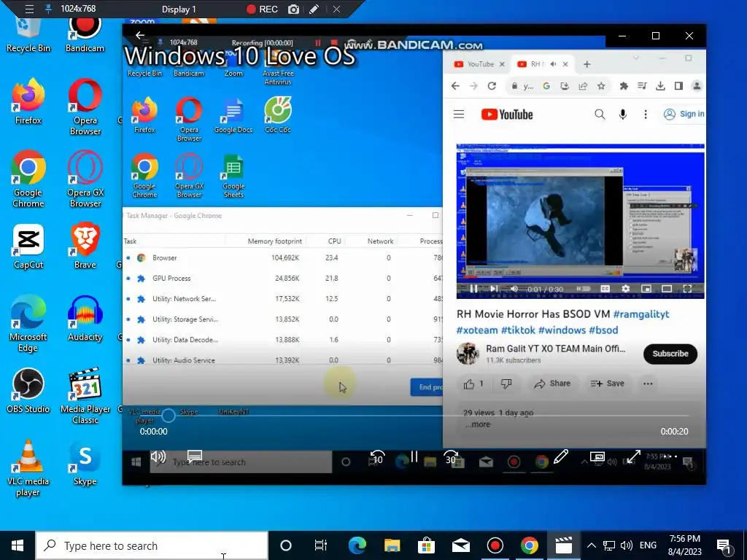Open Mail from the taskbar
The image size is (747, 560).
(461, 545)
